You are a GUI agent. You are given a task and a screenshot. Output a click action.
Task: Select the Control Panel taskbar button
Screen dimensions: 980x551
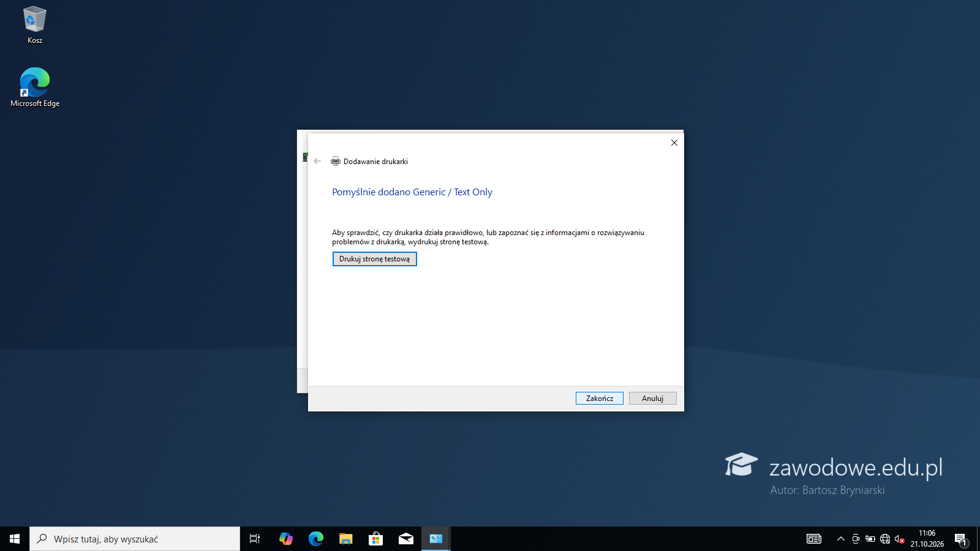click(435, 539)
